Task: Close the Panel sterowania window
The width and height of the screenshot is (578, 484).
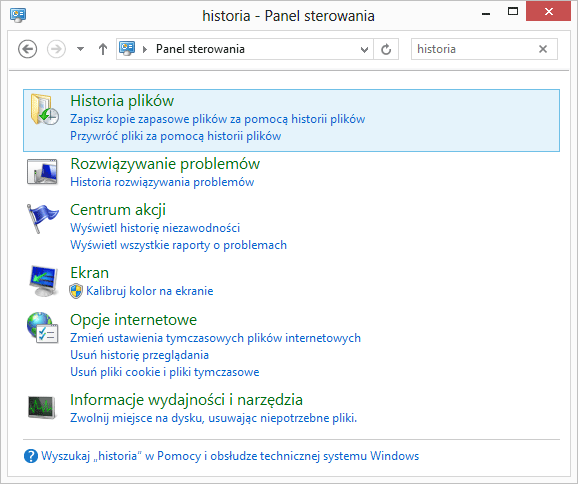Action: tap(549, 12)
